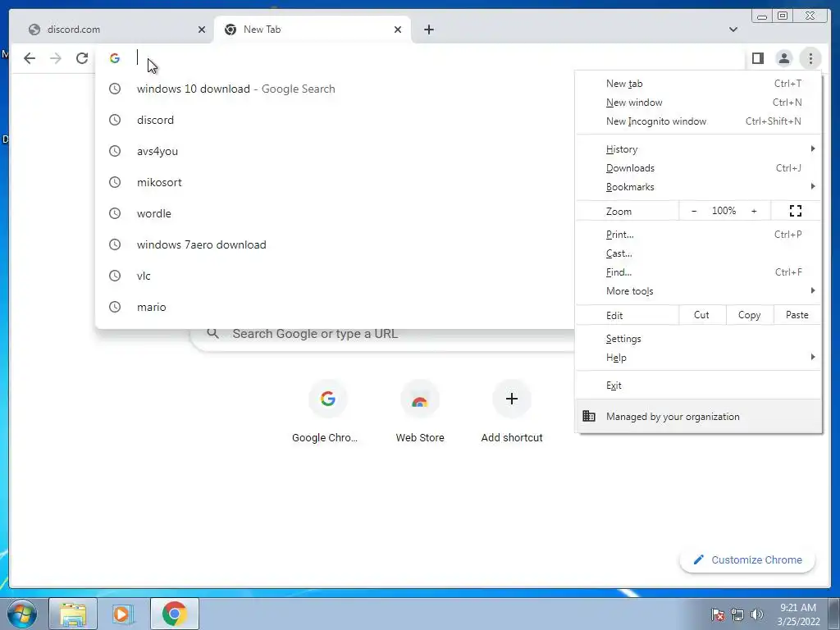Select the discord suggestion
The height and width of the screenshot is (630, 840).
pos(335,120)
